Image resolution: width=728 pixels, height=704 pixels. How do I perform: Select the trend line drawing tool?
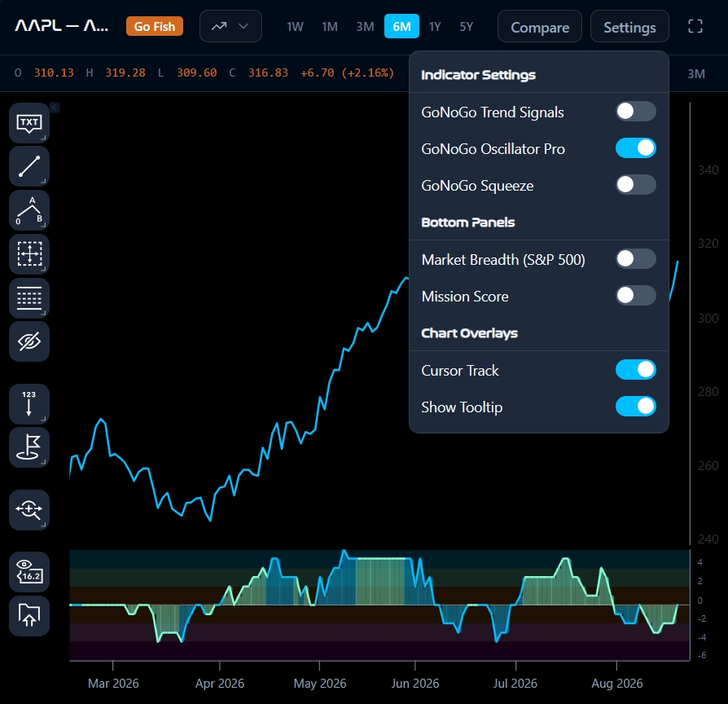(29, 166)
